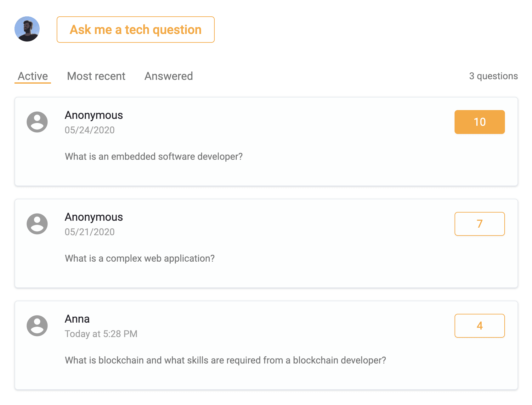Click the "3 questions" count label

pos(493,76)
